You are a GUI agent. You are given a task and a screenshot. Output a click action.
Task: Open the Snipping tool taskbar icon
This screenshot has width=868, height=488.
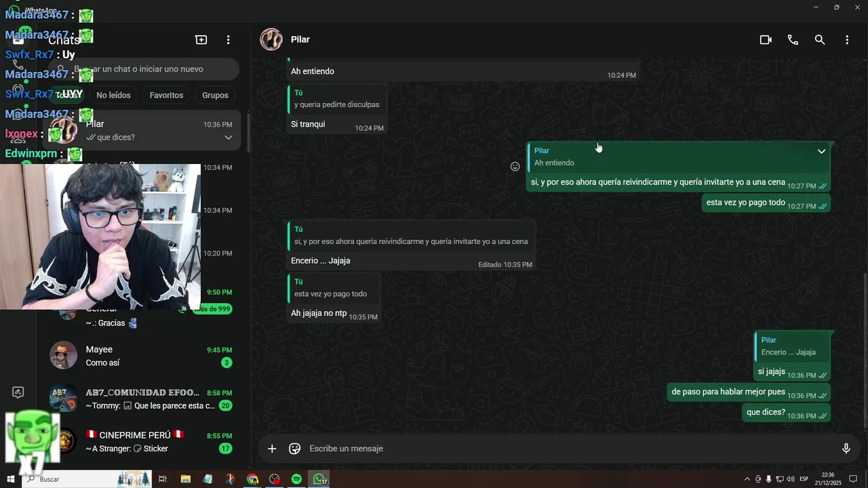230,479
